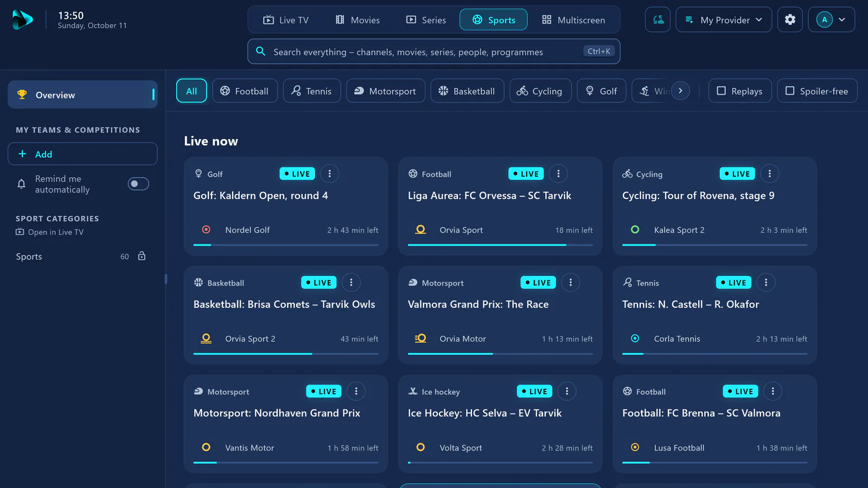Expand the account avatar menu
868x488 pixels.
click(x=832, y=20)
